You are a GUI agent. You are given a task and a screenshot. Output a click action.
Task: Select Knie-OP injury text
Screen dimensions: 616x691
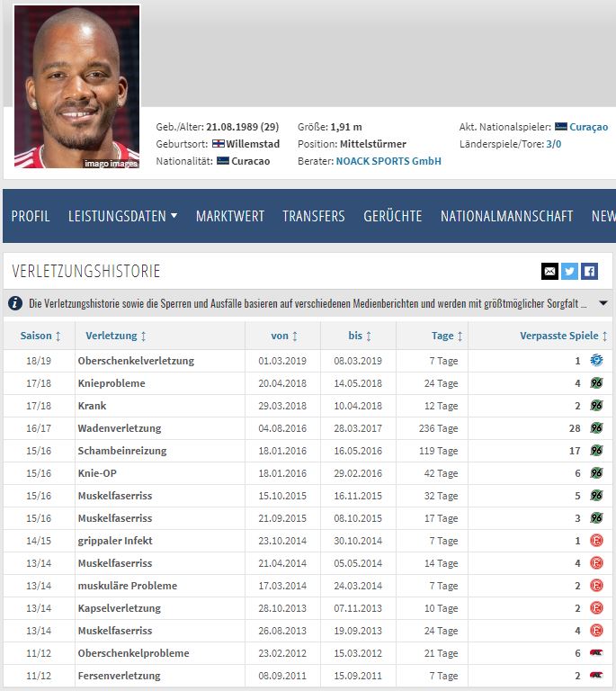[x=97, y=473]
